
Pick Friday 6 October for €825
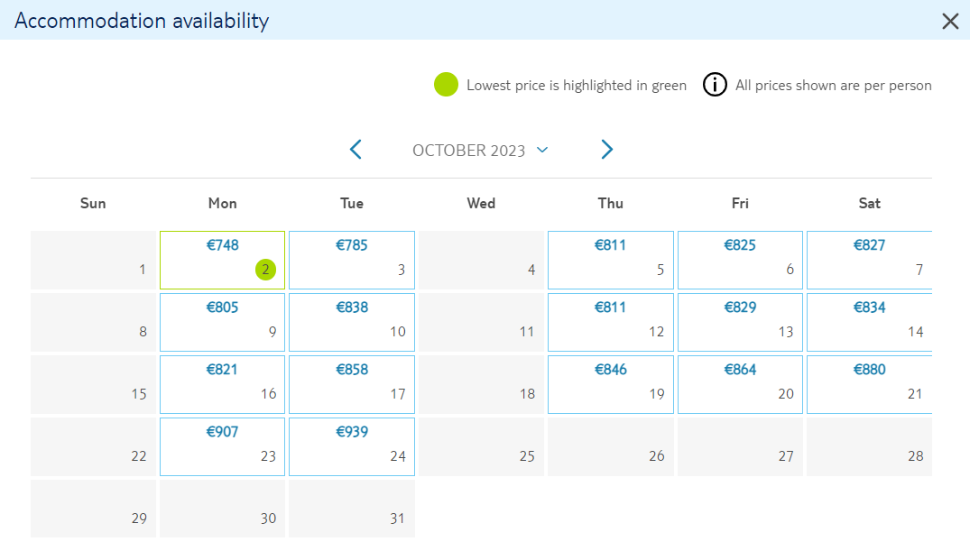740,261
